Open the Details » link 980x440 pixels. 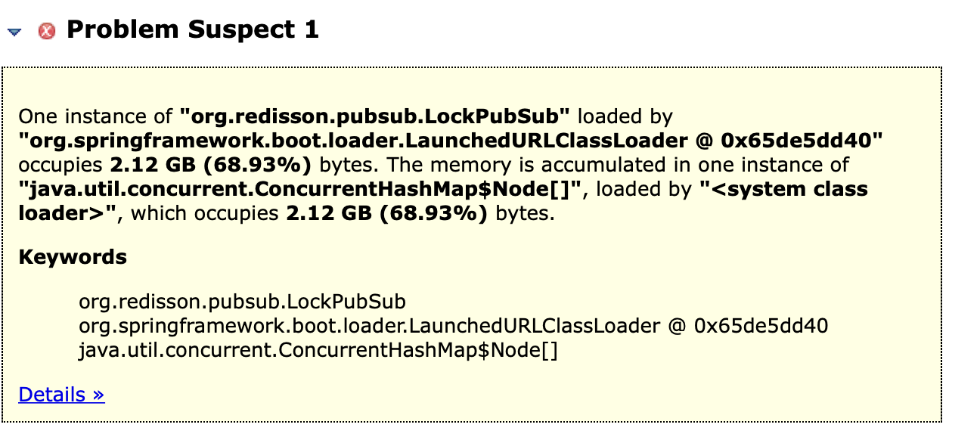coord(61,395)
